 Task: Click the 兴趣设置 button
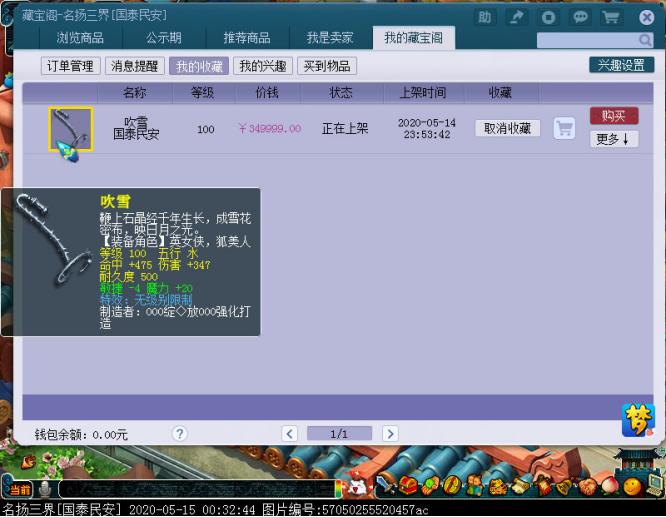click(x=621, y=65)
